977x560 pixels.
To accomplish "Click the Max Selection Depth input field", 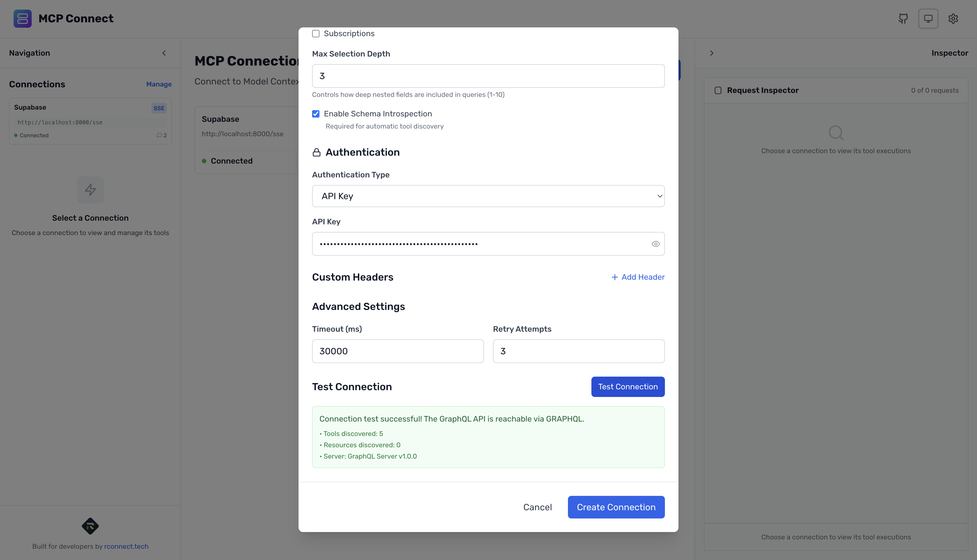I will point(488,76).
